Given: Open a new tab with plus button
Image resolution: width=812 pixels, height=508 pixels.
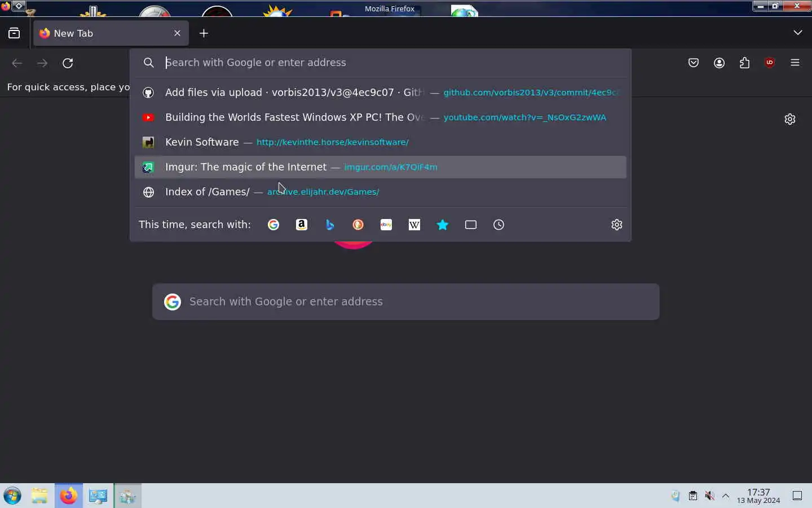Looking at the screenshot, I should click(x=204, y=33).
